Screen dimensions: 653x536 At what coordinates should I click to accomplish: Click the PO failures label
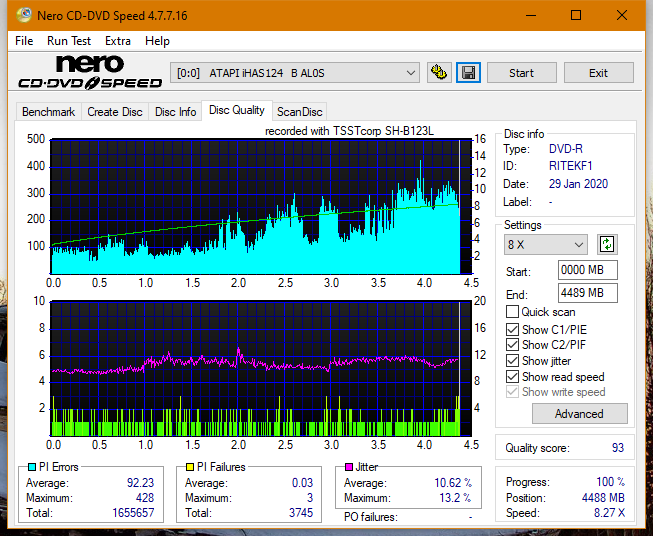click(371, 517)
